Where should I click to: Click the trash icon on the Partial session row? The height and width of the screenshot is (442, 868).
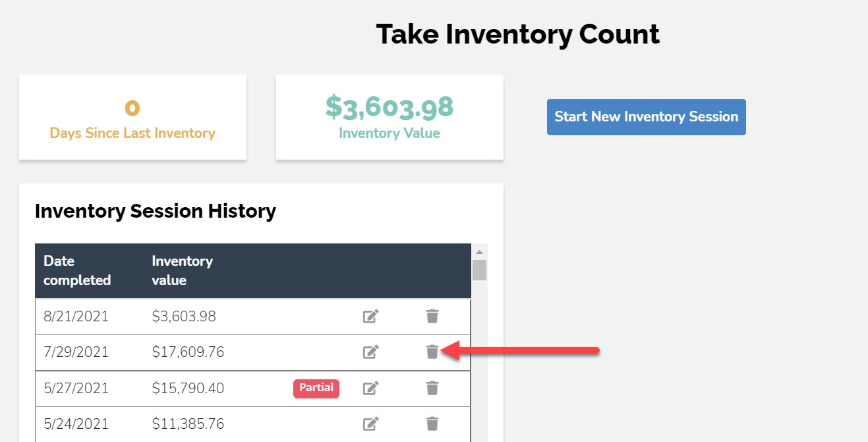pyautogui.click(x=432, y=388)
